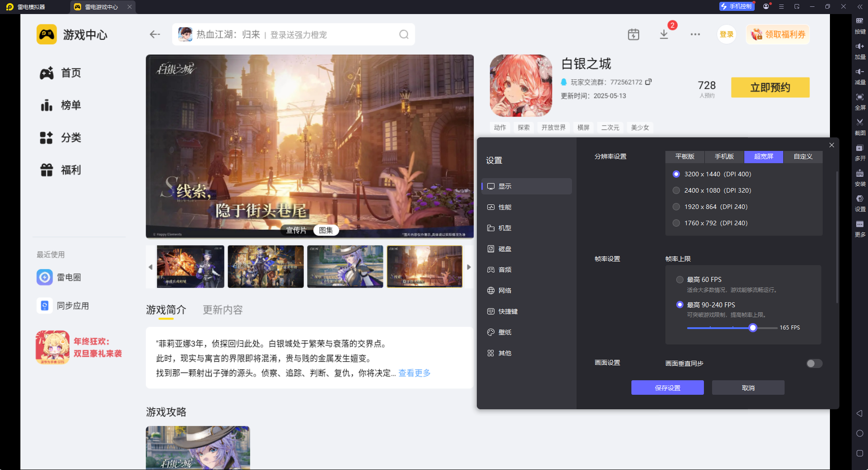The height and width of the screenshot is (470, 868).
Task: Select the 手机版 resolution tab
Action: tap(724, 156)
